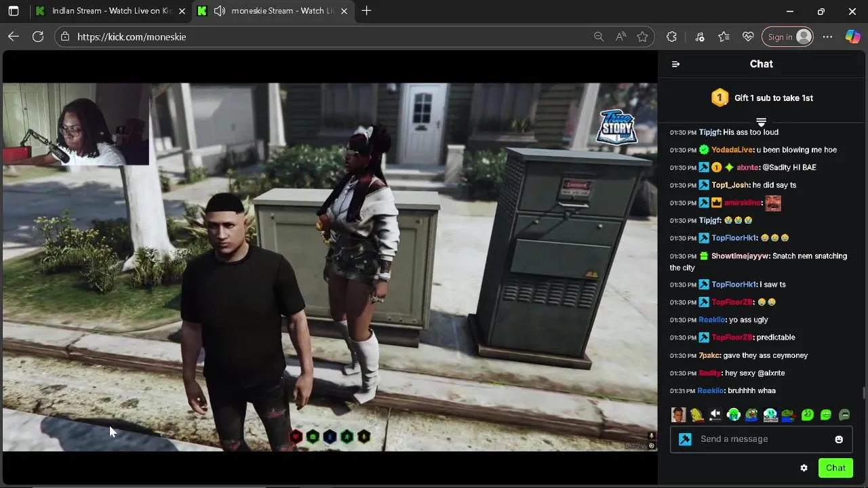Open Edge Settings and more menu

pos(827,37)
